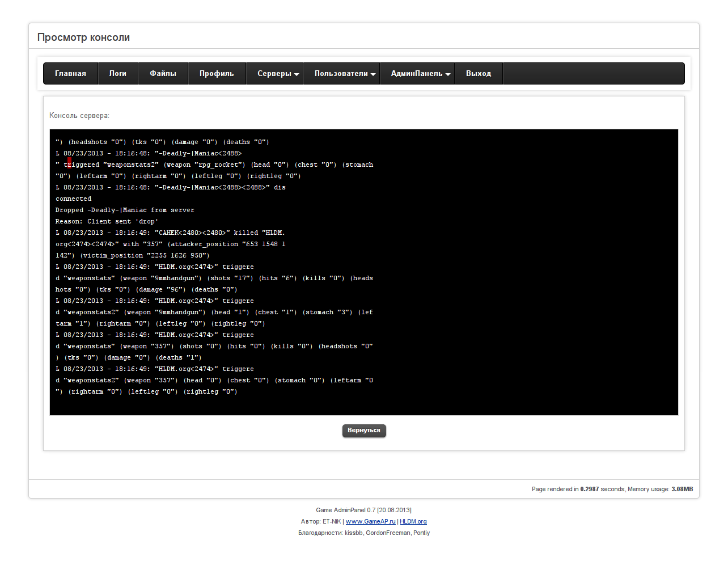Click the Game AdminPanel 0.7 version text
728x561 pixels.
(363, 511)
